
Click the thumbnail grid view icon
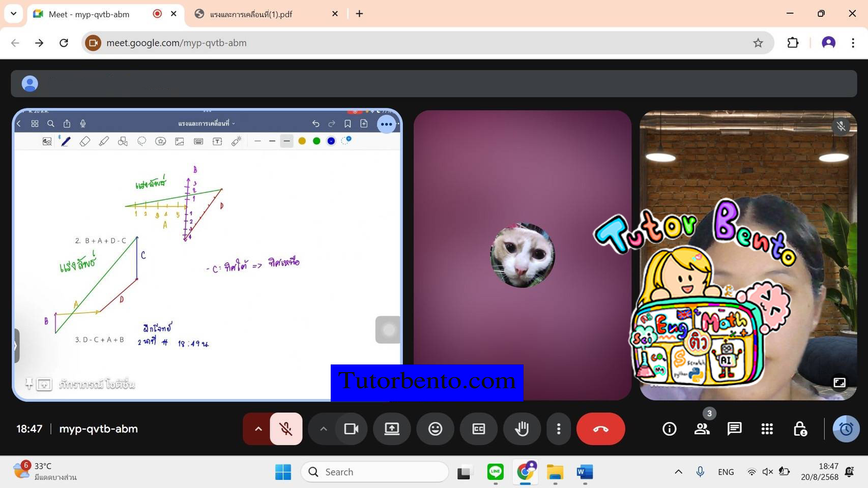click(x=35, y=124)
